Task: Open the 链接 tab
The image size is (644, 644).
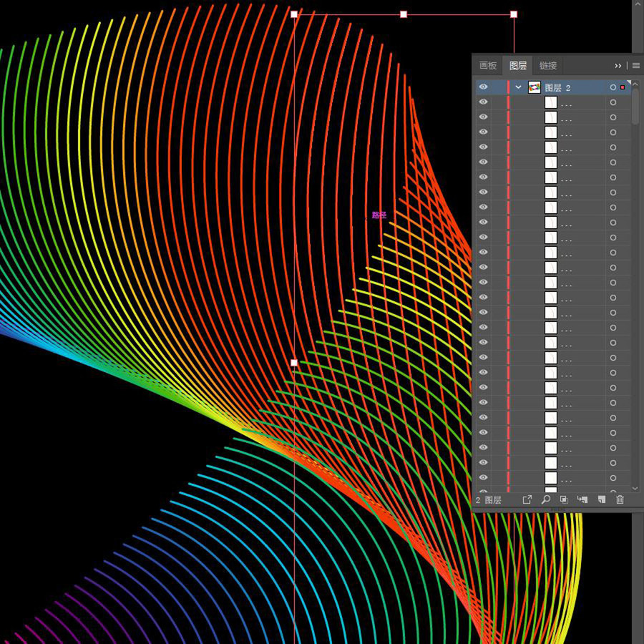Action: click(x=548, y=65)
